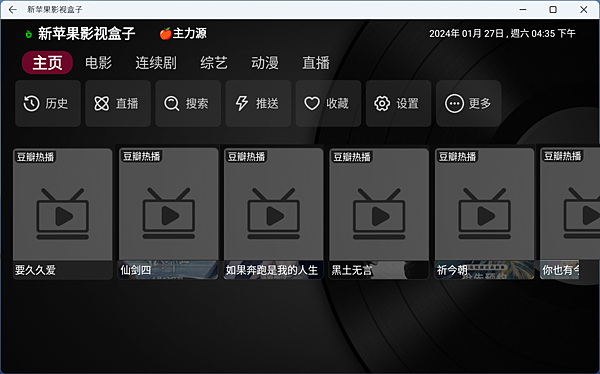The height and width of the screenshot is (374, 600).
Task: Click 豆瓣热播 badge on 祈今朝 card
Action: [457, 156]
